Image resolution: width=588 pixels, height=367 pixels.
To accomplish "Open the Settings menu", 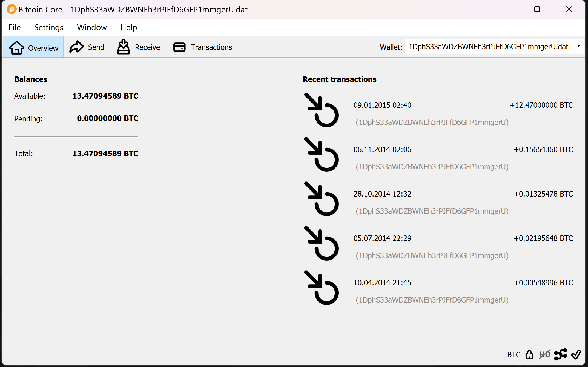I will [x=48, y=27].
